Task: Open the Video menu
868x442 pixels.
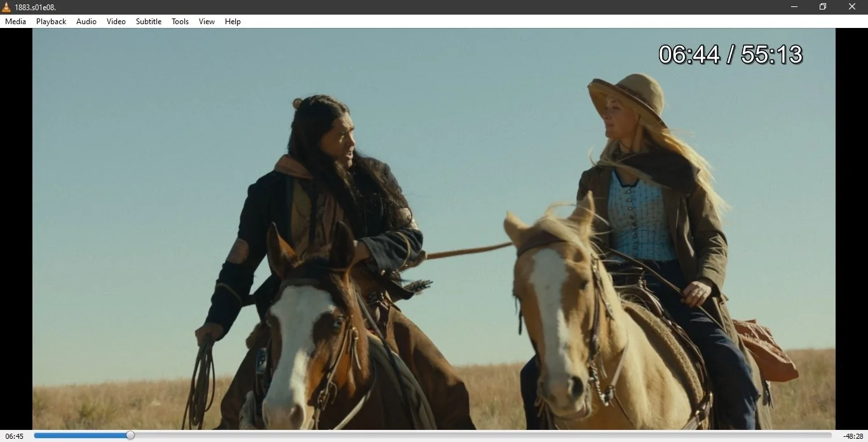Action: click(x=116, y=22)
